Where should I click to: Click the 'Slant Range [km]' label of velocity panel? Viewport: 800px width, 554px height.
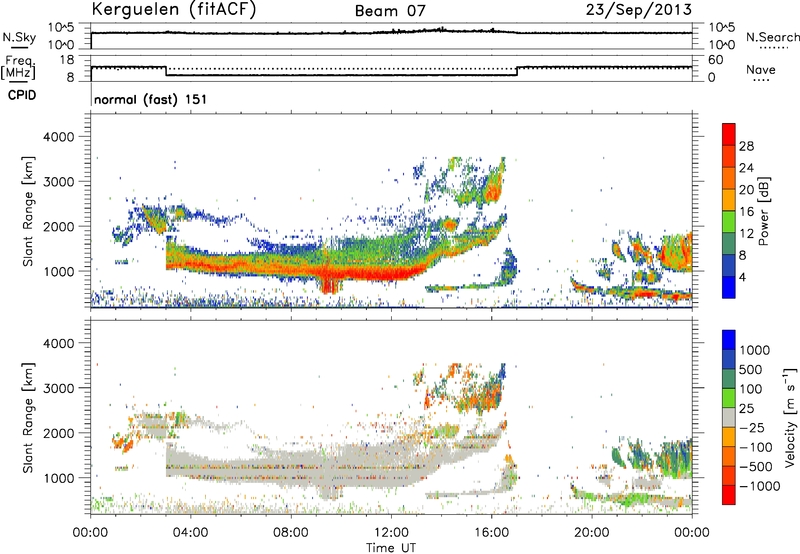click(29, 418)
